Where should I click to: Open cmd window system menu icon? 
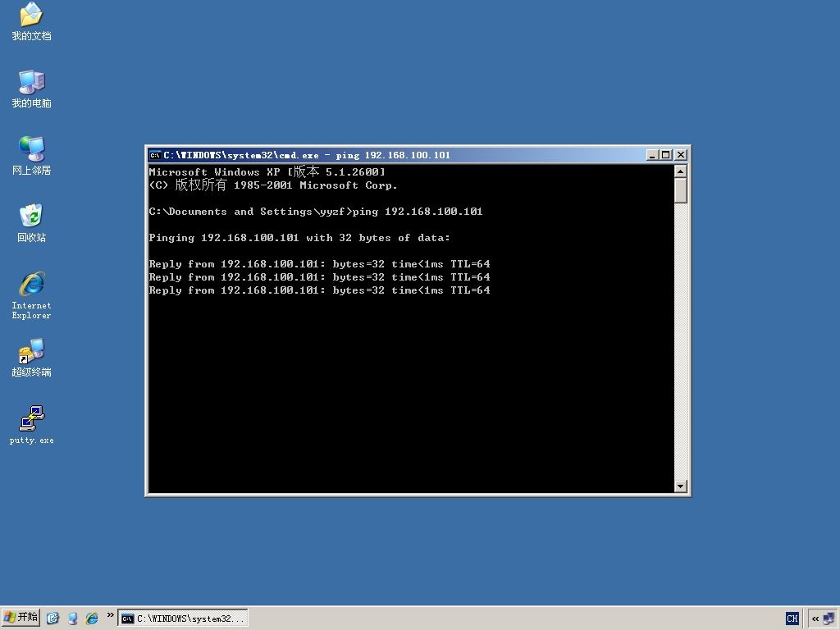pyautogui.click(x=155, y=155)
